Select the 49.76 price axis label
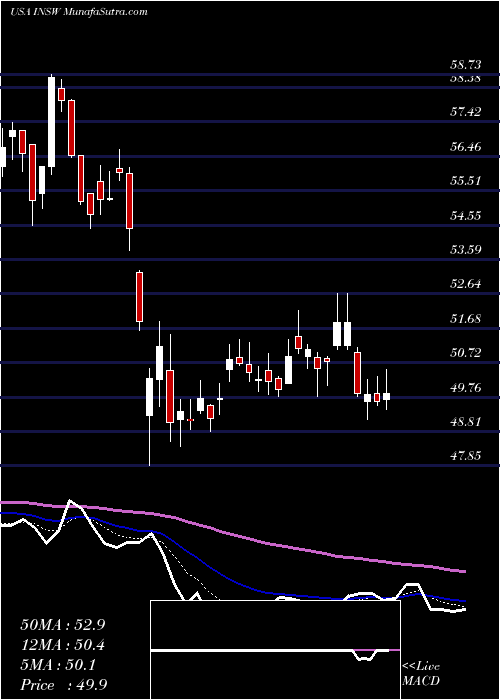This screenshot has height=700, width=500. pos(465,388)
